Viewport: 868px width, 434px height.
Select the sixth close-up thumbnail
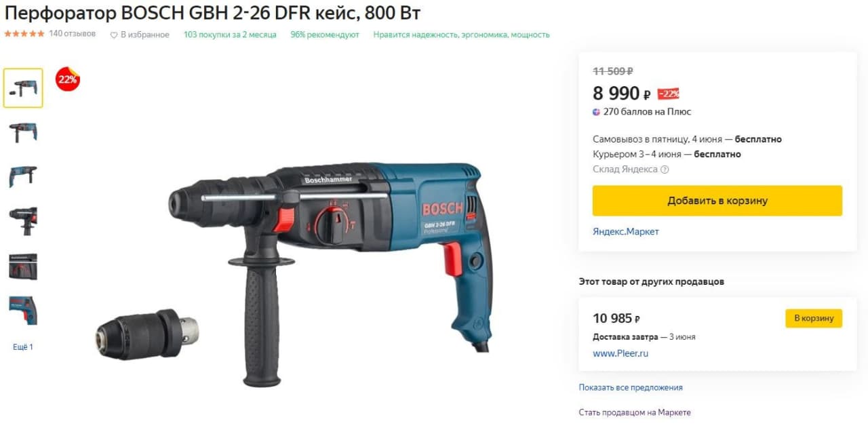(x=23, y=311)
